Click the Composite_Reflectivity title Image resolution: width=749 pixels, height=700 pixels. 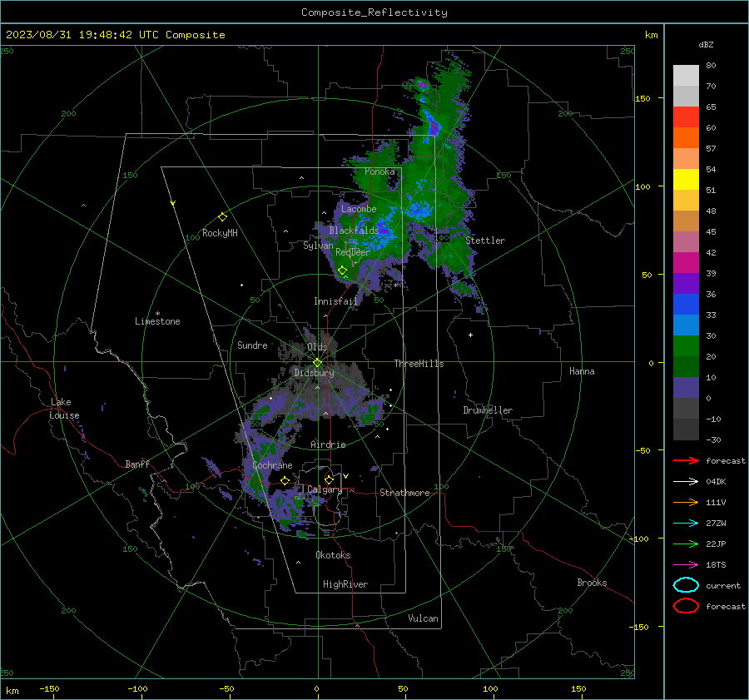coord(374,12)
